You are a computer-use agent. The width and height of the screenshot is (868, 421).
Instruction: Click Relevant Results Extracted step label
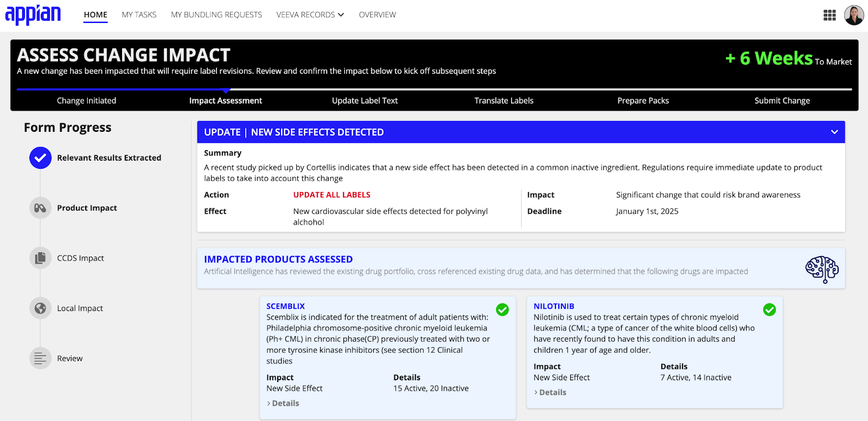click(x=109, y=158)
